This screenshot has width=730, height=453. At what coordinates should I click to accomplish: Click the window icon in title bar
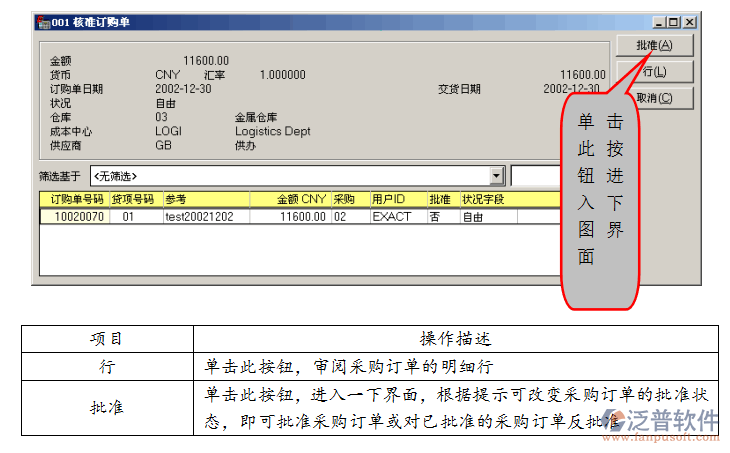pyautogui.click(x=41, y=22)
